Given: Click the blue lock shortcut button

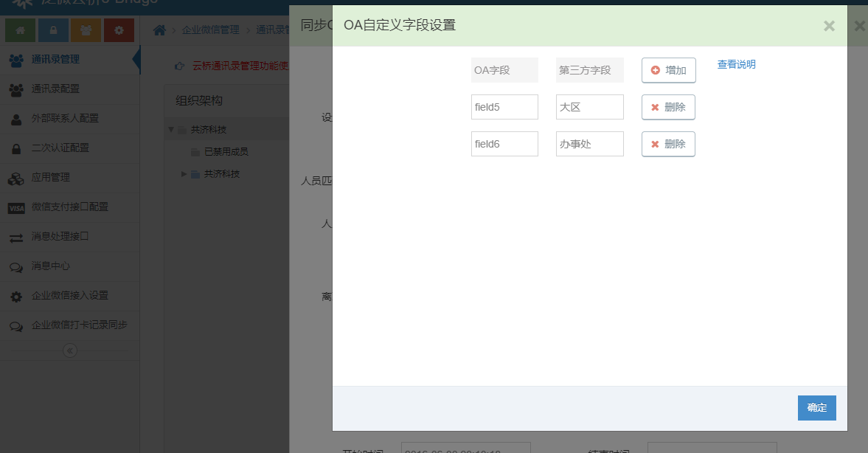Looking at the screenshot, I should pyautogui.click(x=53, y=30).
